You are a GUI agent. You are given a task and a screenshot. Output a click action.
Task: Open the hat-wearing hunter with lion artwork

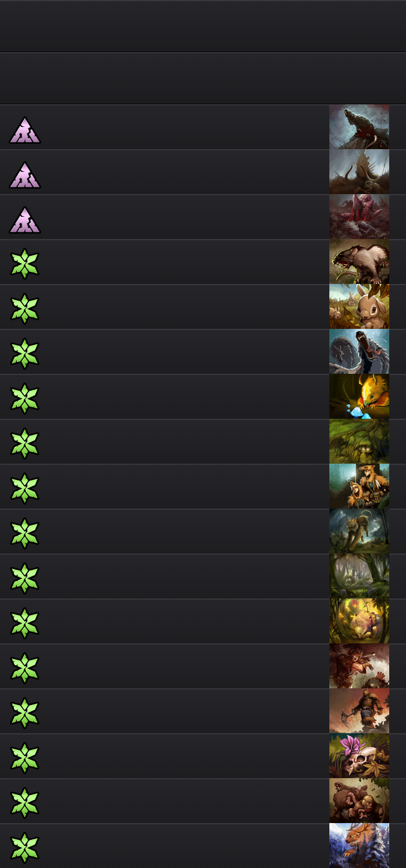coord(359,486)
